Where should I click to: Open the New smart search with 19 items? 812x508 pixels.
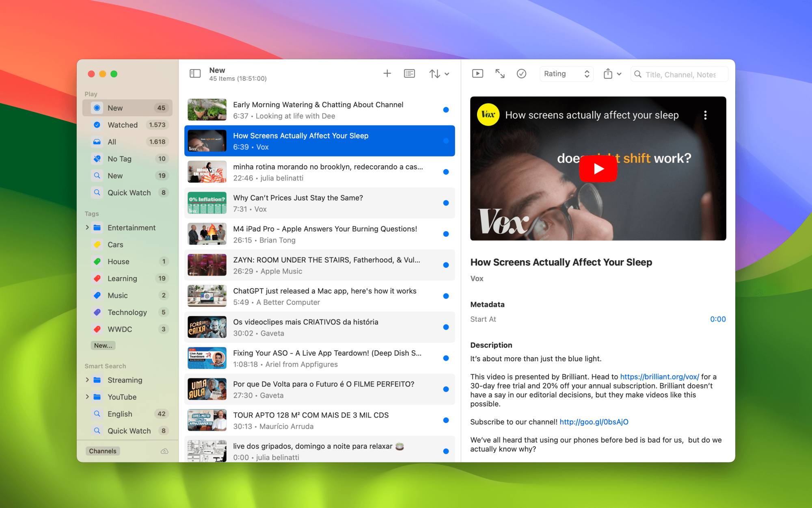[x=127, y=176]
